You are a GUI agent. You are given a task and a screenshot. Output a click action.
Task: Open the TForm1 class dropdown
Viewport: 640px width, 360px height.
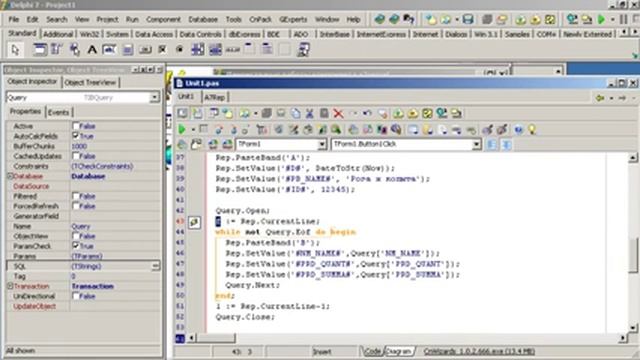coord(322,144)
